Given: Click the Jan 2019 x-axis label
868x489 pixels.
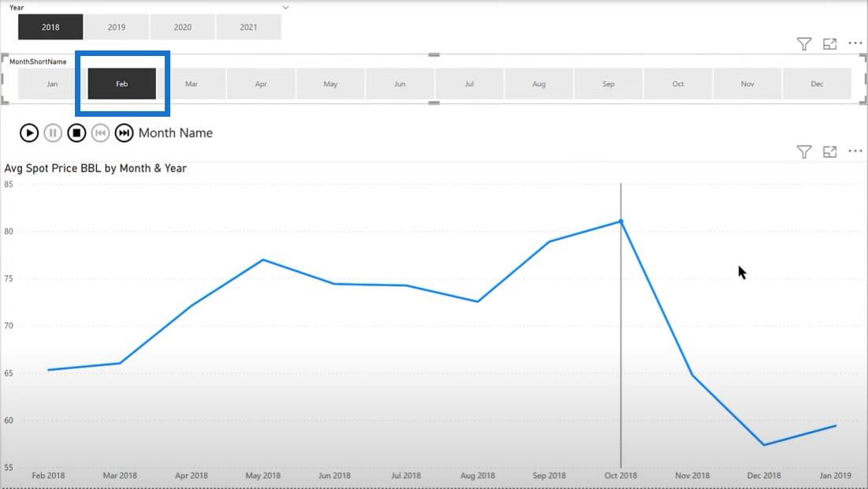Looking at the screenshot, I should [836, 475].
